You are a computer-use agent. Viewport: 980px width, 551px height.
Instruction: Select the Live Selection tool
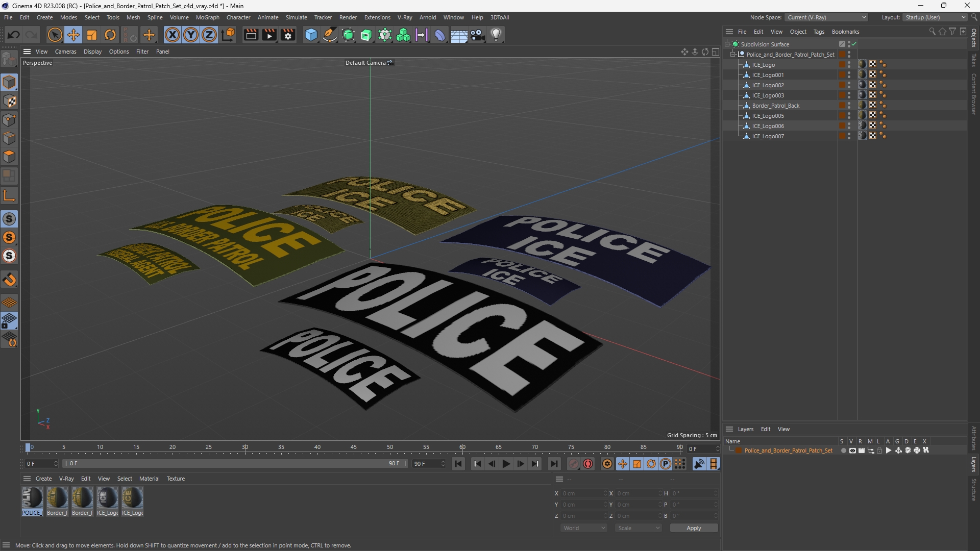[55, 35]
